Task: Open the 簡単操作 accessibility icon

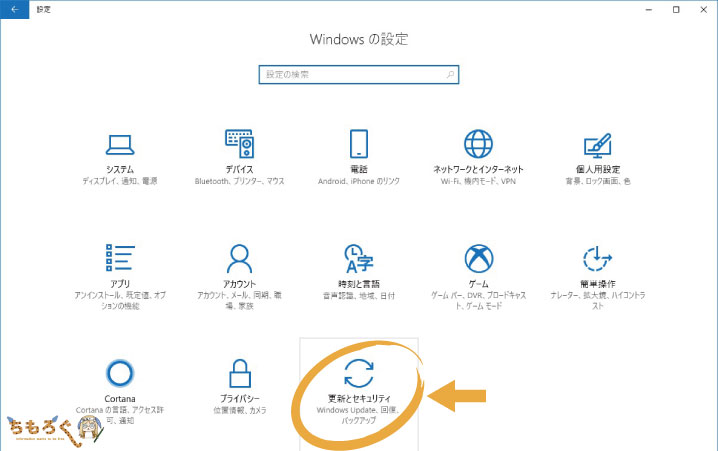Action: [598, 259]
